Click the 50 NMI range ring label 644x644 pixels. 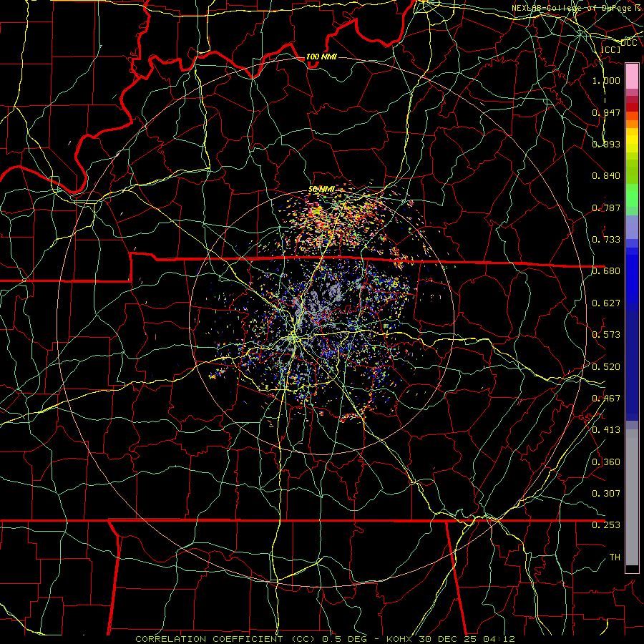coord(321,190)
